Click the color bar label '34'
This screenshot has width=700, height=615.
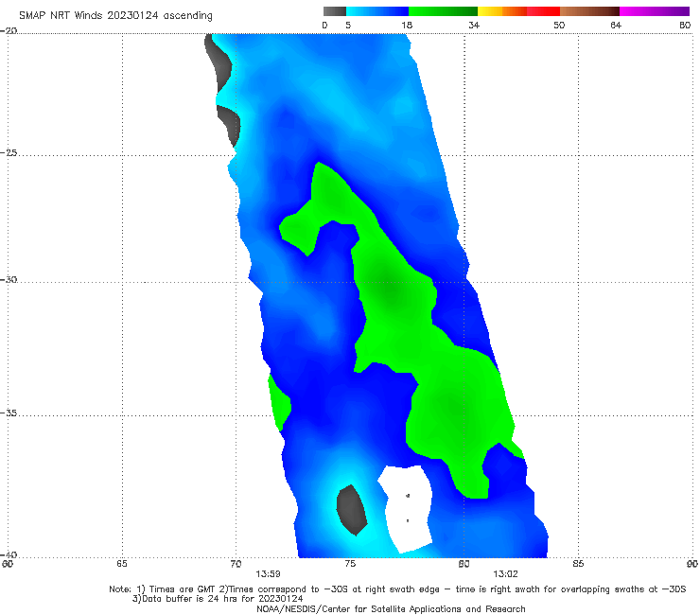point(474,25)
